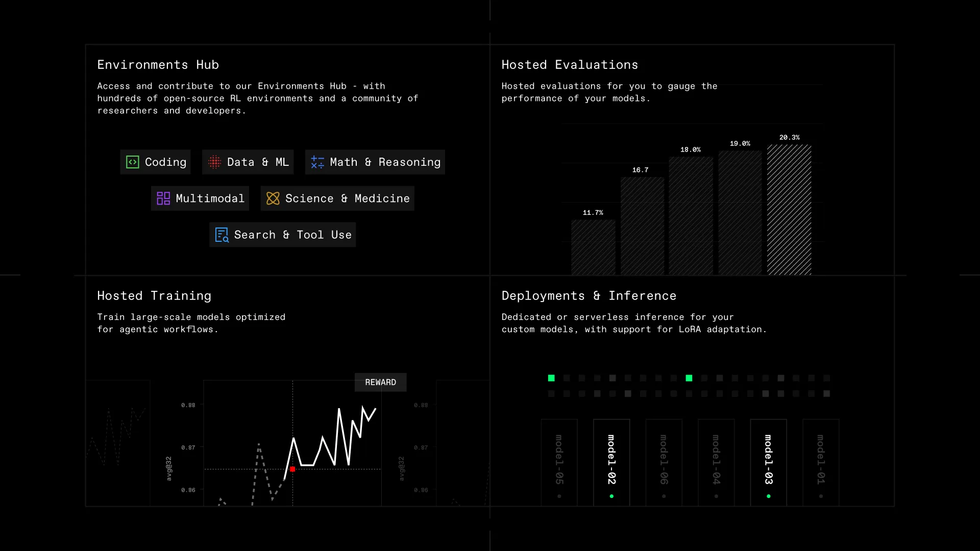Click the purple Multimodal grid icon

[x=163, y=198]
